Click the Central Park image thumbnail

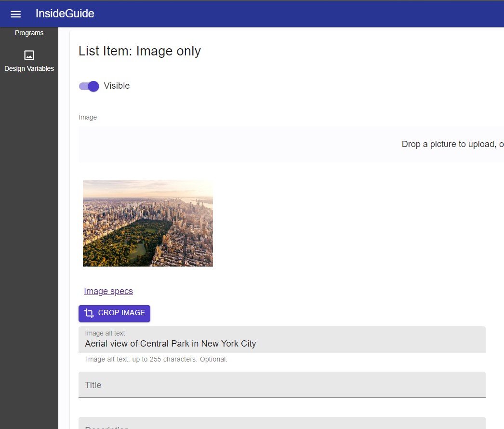[148, 223]
